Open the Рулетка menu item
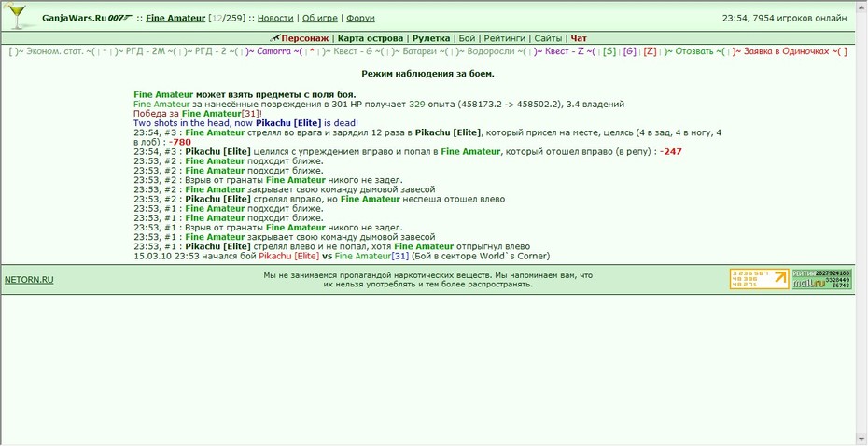868x446 pixels. (x=430, y=39)
